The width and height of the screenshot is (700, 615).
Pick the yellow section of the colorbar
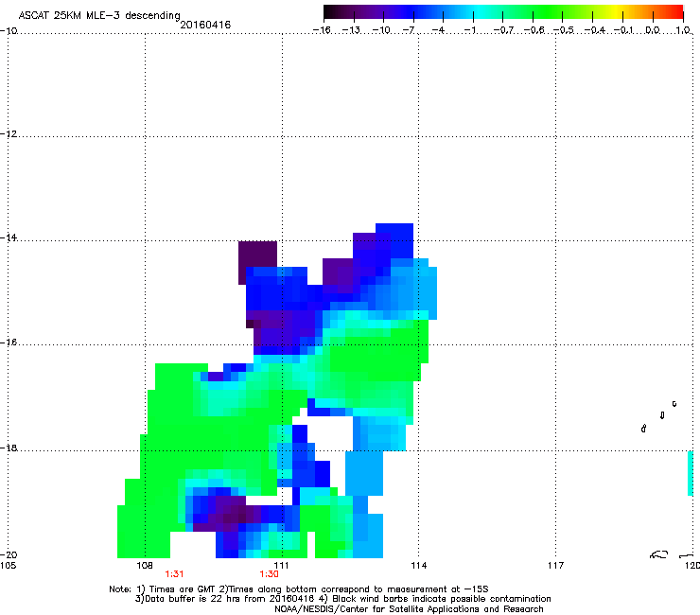pyautogui.click(x=615, y=12)
